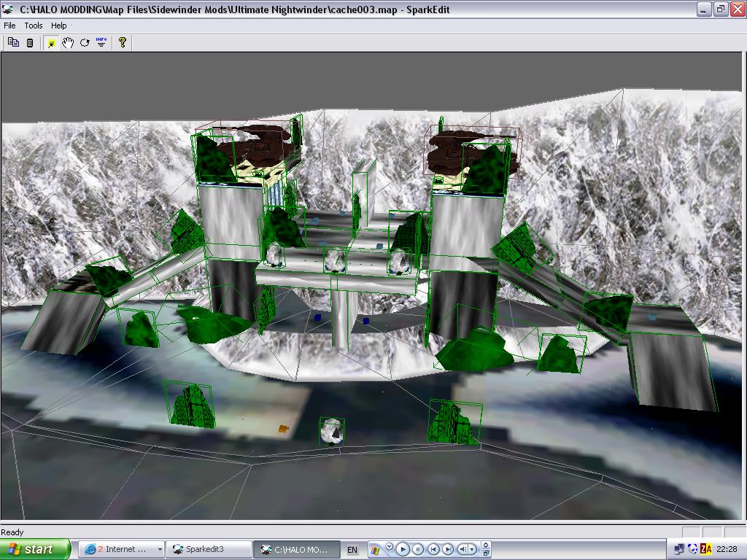747x560 pixels.
Task: Click the EN language bar indicator
Action: 352,550
